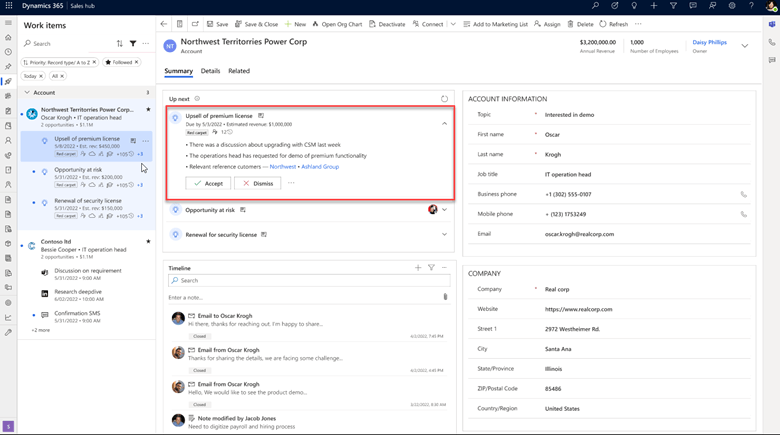Open the app launcher waffle icon
The height and width of the screenshot is (436, 780).
click(x=8, y=7)
